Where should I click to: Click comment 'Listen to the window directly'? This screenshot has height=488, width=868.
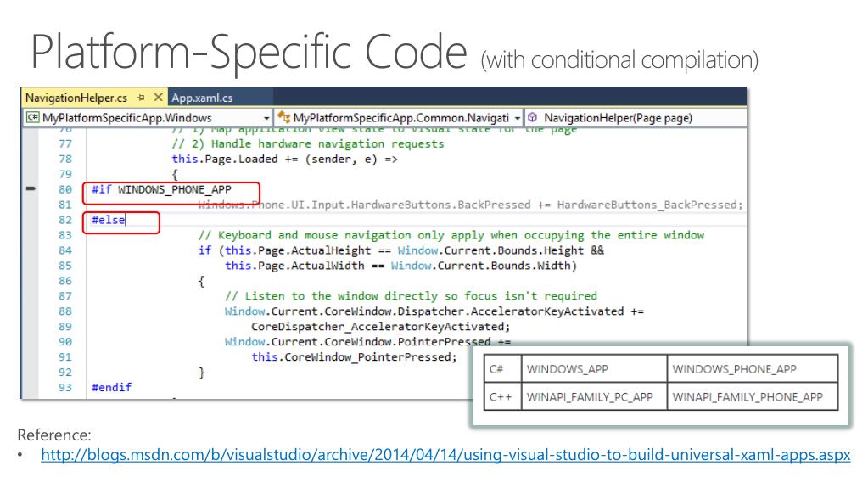click(x=411, y=296)
